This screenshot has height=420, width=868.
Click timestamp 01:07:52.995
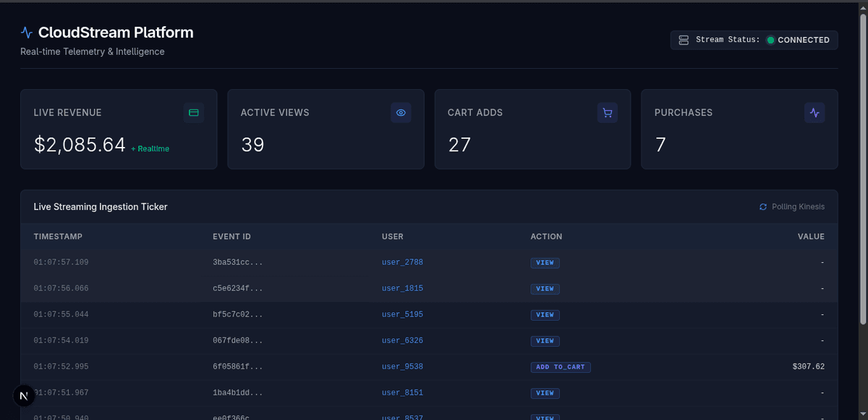coord(61,366)
